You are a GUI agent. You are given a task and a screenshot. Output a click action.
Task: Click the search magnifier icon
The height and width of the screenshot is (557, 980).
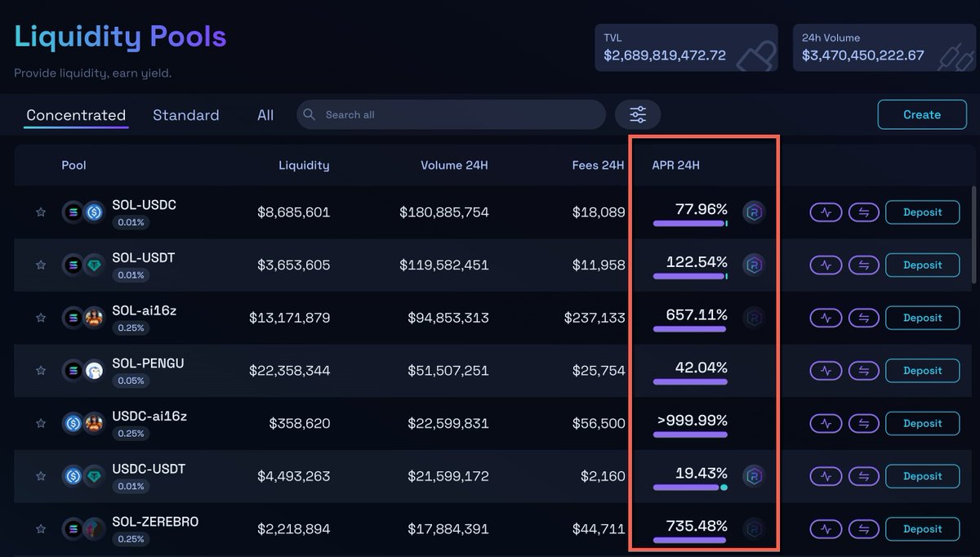(x=309, y=114)
